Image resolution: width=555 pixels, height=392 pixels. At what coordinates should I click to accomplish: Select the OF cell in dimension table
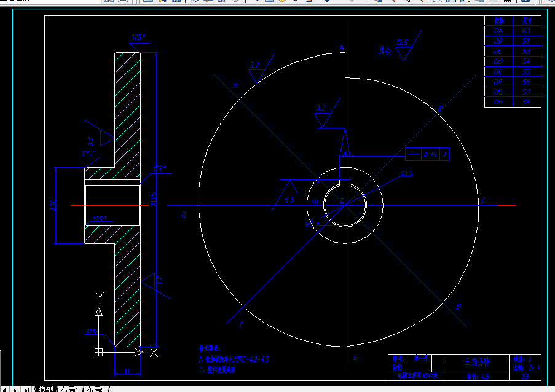(x=498, y=82)
